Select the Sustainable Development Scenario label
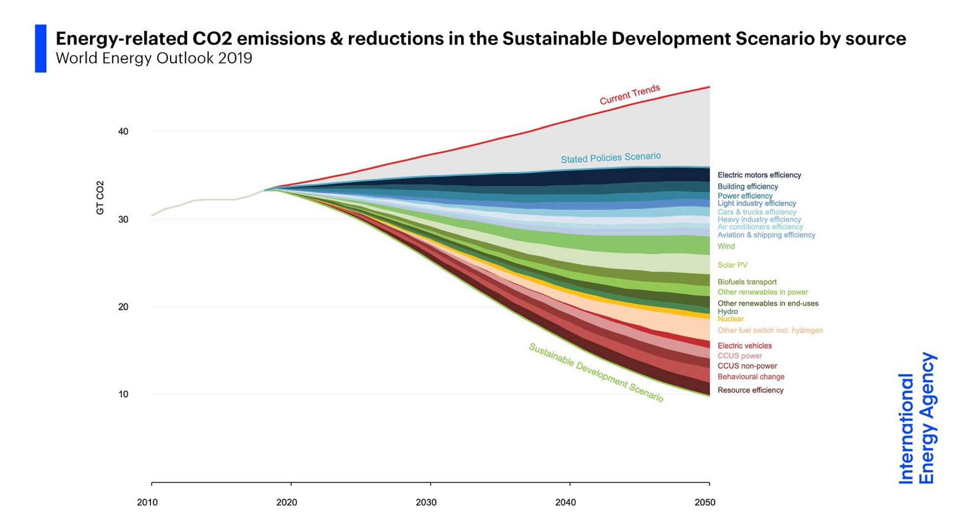980x515 pixels. pyautogui.click(x=596, y=372)
